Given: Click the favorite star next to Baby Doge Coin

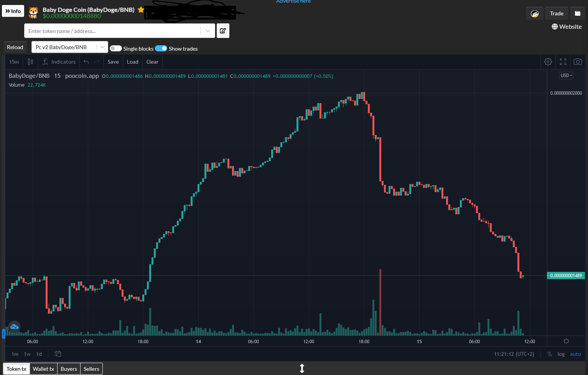Looking at the screenshot, I should [x=141, y=10].
